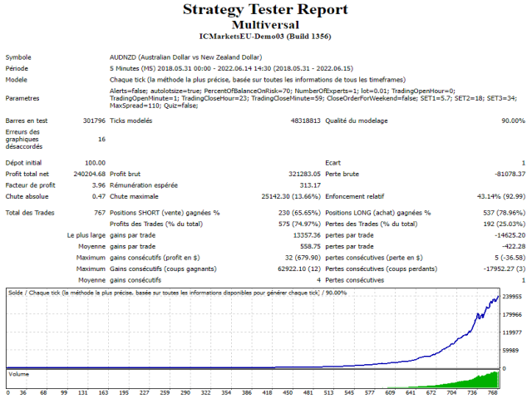
Task: Click the "Modele" label
Action: tap(17, 80)
